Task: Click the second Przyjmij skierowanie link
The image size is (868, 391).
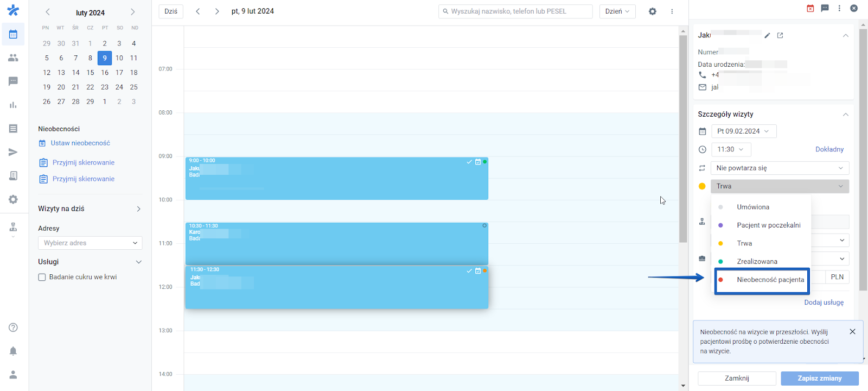Action: (x=84, y=179)
